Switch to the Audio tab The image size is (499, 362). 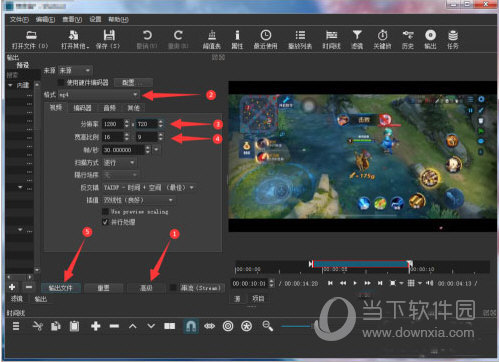[x=109, y=108]
